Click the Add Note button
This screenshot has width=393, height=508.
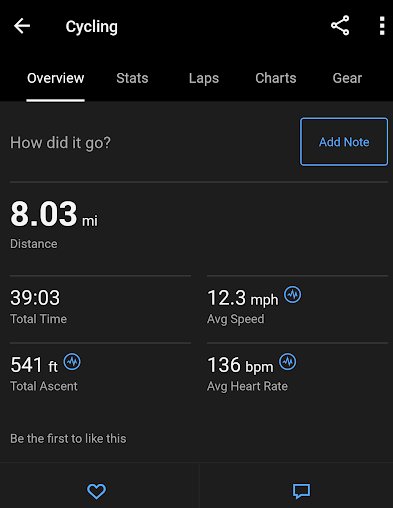pyautogui.click(x=344, y=142)
